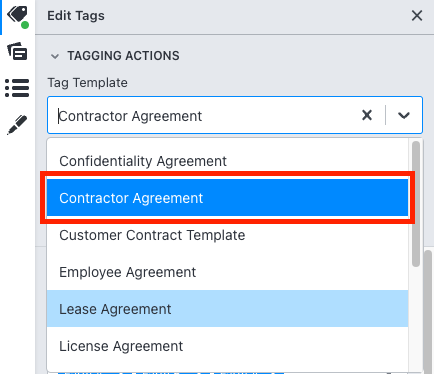Click the Edit Tags panel title
The width and height of the screenshot is (434, 374).
tap(76, 16)
